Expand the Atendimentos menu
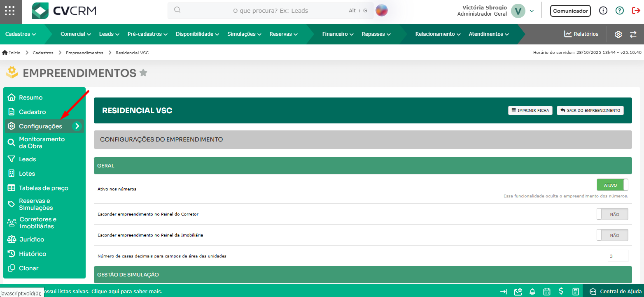This screenshot has width=644, height=297. pyautogui.click(x=489, y=34)
